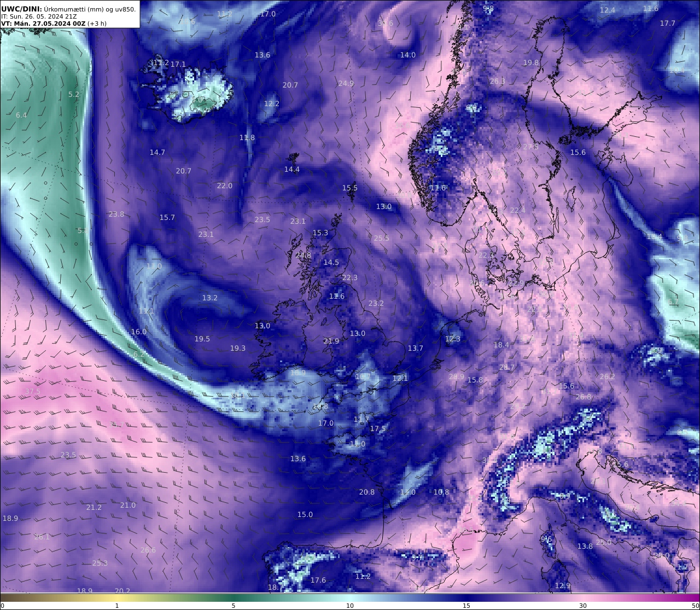700x610 pixels.
Task: Click the map value '23.8'
Action: [116, 214]
